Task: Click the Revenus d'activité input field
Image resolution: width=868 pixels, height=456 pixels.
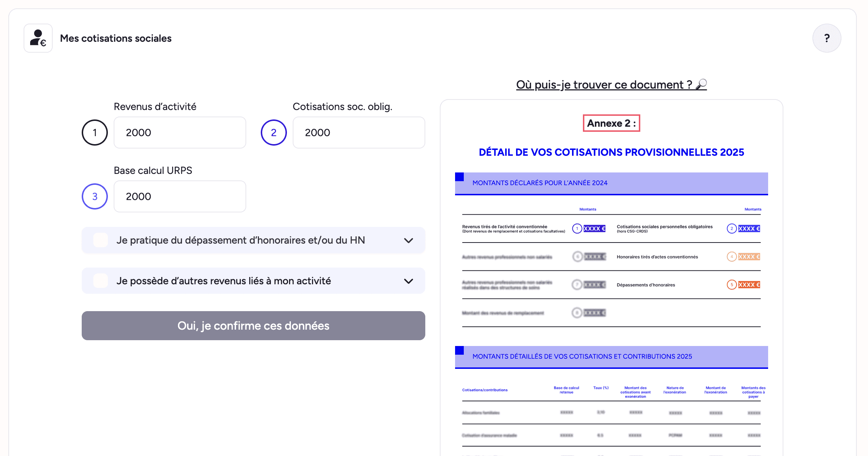Action: point(180,133)
